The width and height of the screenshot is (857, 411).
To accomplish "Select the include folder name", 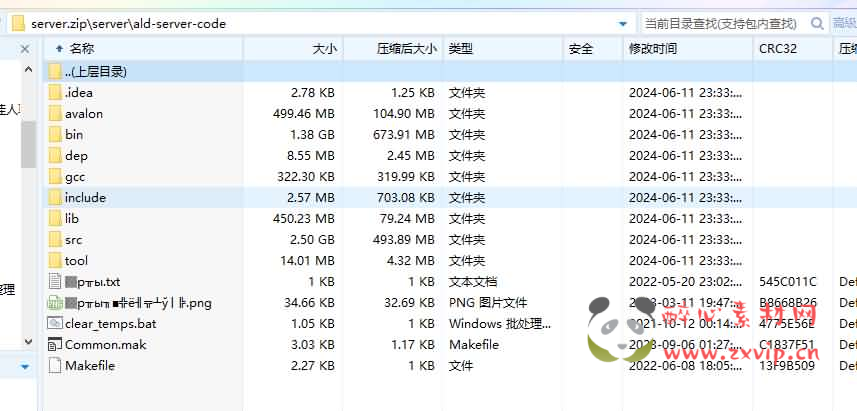I will (85, 197).
